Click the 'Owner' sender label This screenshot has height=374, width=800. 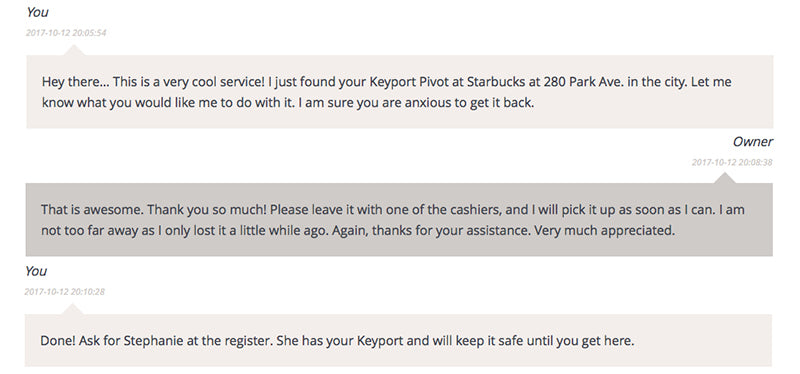tap(753, 142)
